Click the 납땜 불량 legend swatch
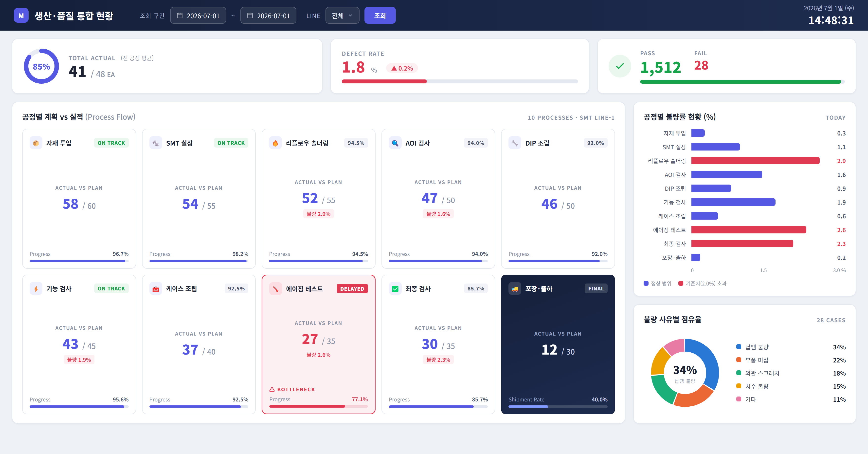The height and width of the screenshot is (454, 868). point(739,347)
